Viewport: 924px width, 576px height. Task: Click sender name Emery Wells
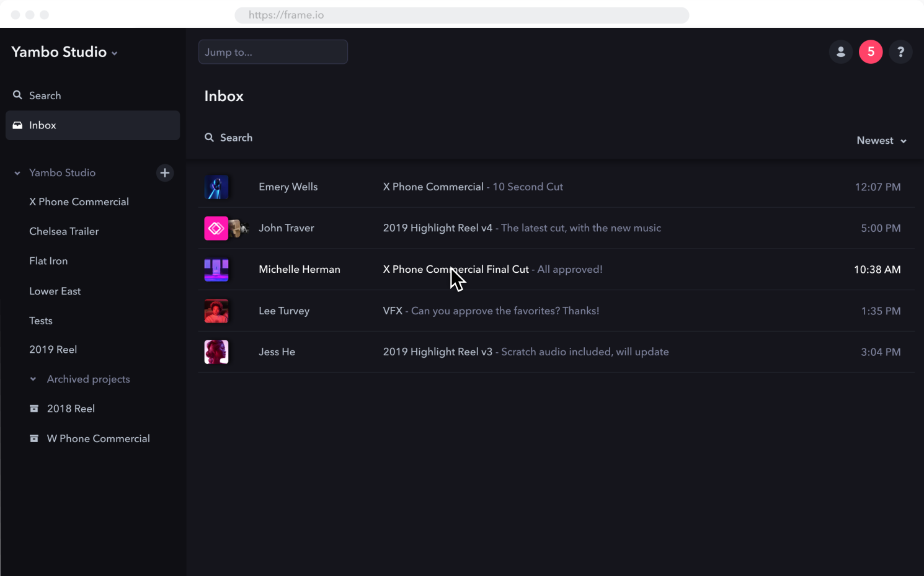[288, 187]
